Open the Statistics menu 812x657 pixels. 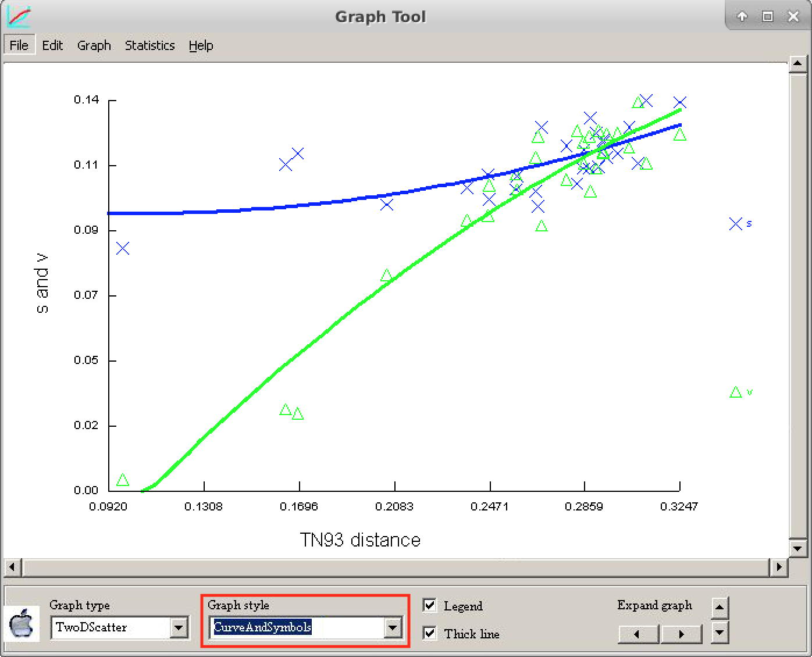(149, 45)
